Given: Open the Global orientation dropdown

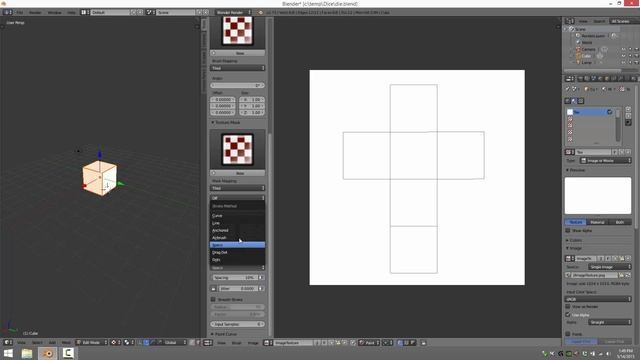Looking at the screenshot, I should [175, 342].
